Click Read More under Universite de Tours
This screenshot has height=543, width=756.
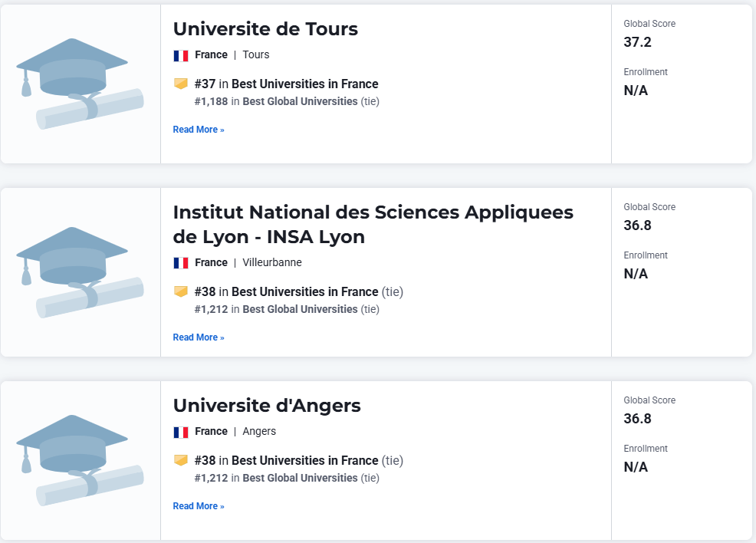[199, 130]
